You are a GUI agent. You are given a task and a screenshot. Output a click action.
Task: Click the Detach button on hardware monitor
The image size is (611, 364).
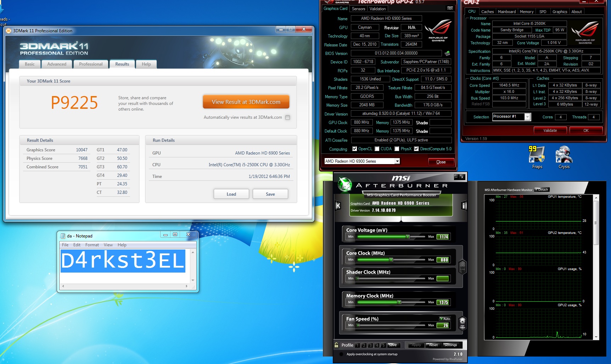[x=542, y=190]
